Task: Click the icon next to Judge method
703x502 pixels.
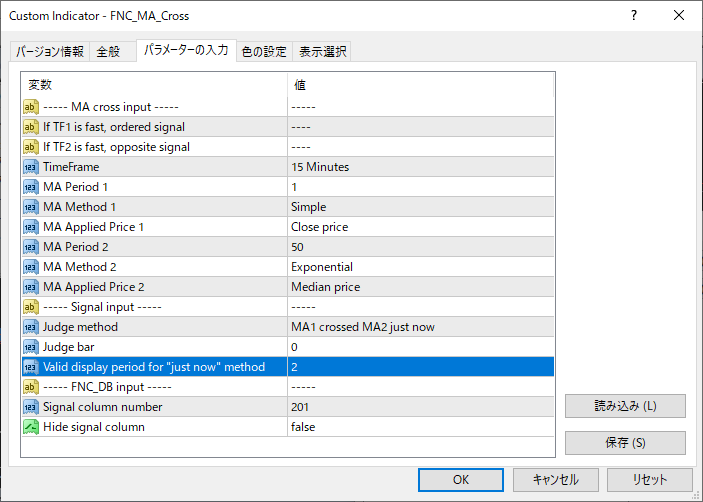Action: [x=30, y=327]
